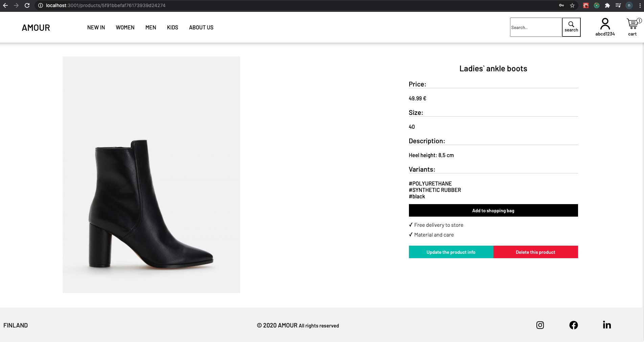Go back with the browser back arrow

click(x=5, y=5)
